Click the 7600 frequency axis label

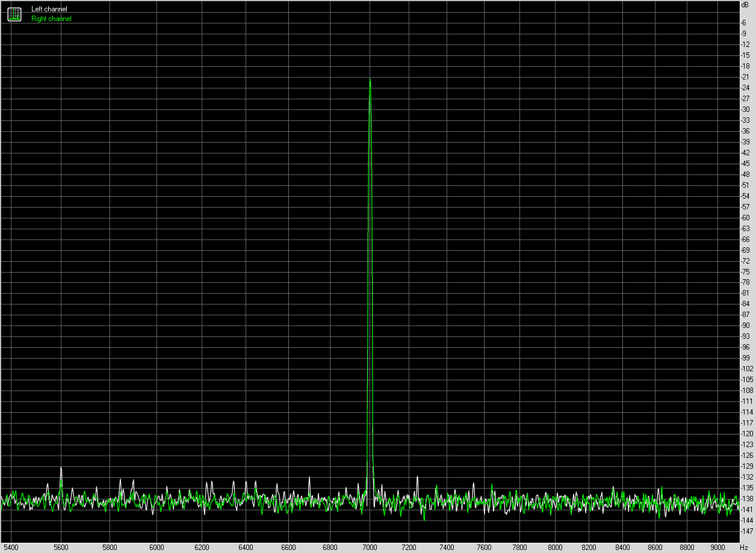483,547
